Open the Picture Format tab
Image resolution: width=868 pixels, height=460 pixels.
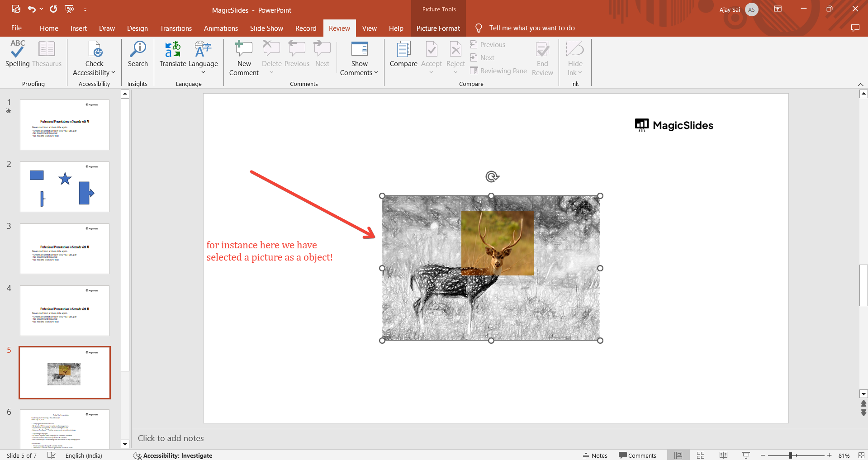click(438, 28)
